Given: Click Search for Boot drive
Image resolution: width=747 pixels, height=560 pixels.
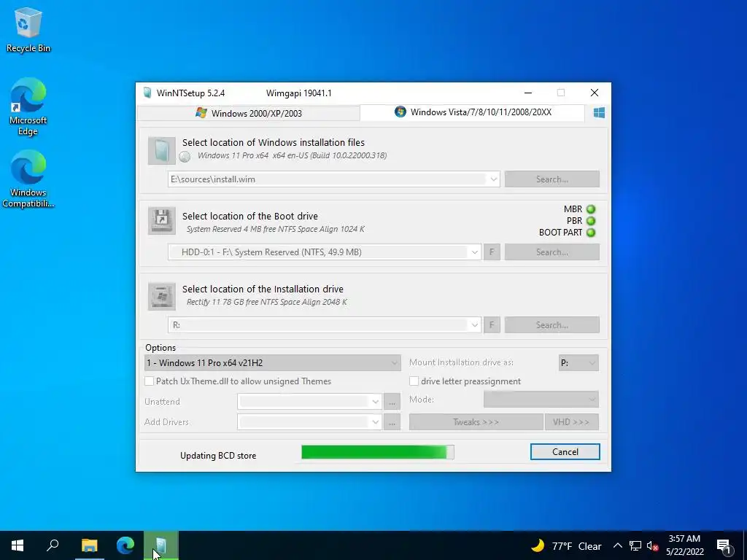Looking at the screenshot, I should tap(552, 252).
